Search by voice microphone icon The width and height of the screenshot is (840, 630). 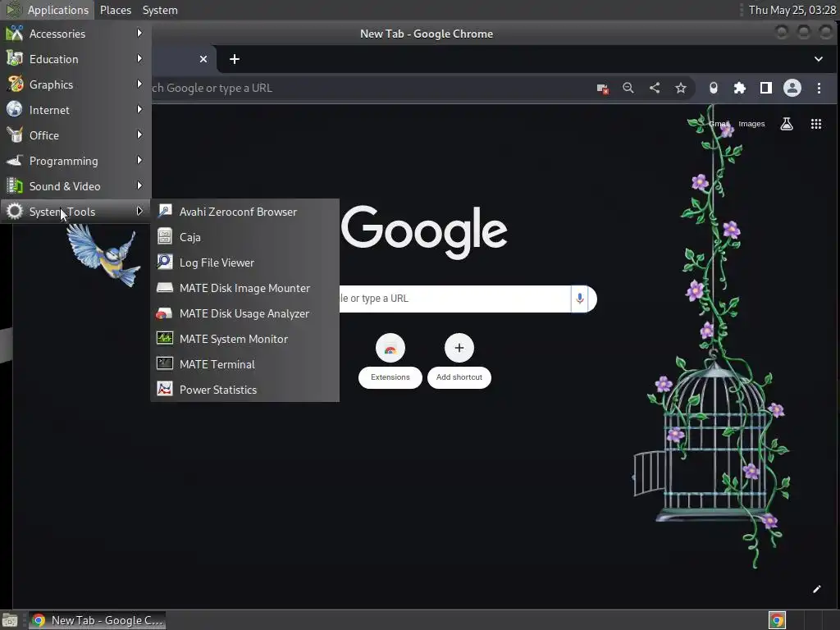click(x=580, y=299)
